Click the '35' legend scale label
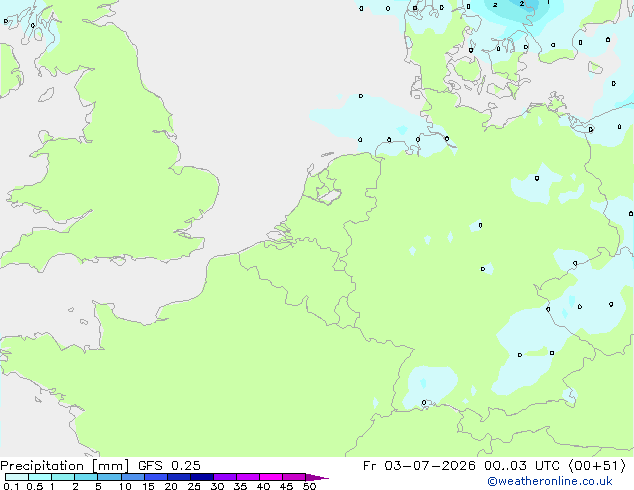Image resolution: width=634 pixels, height=490 pixels. click(240, 486)
